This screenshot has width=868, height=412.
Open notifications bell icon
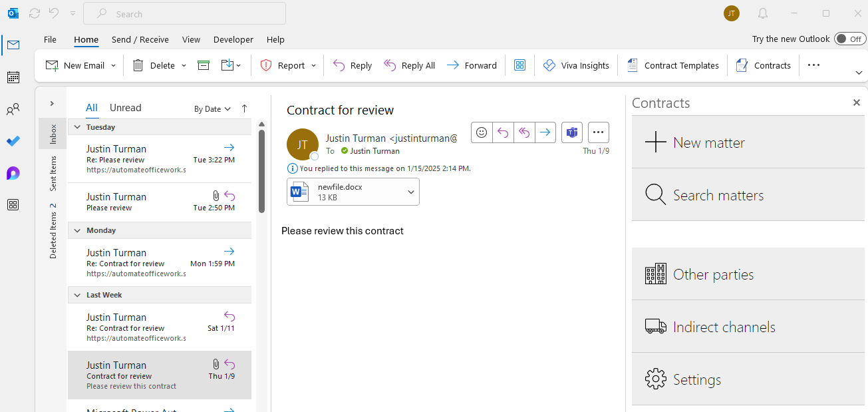point(763,13)
